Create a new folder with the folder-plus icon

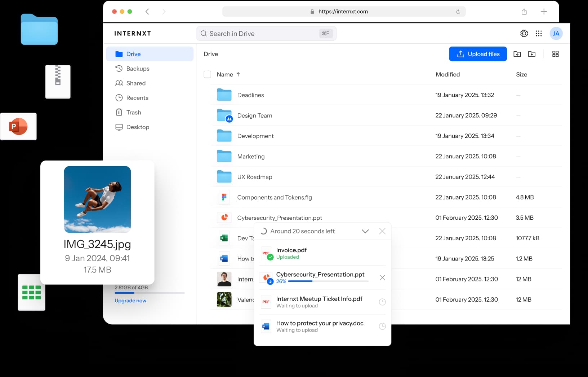[532, 54]
